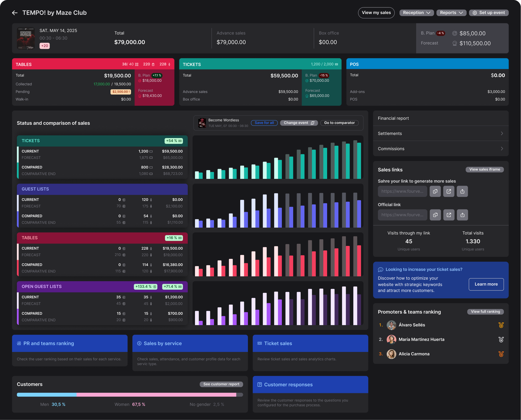521x420 pixels.
Task: Click View my sales button
Action: click(x=376, y=13)
